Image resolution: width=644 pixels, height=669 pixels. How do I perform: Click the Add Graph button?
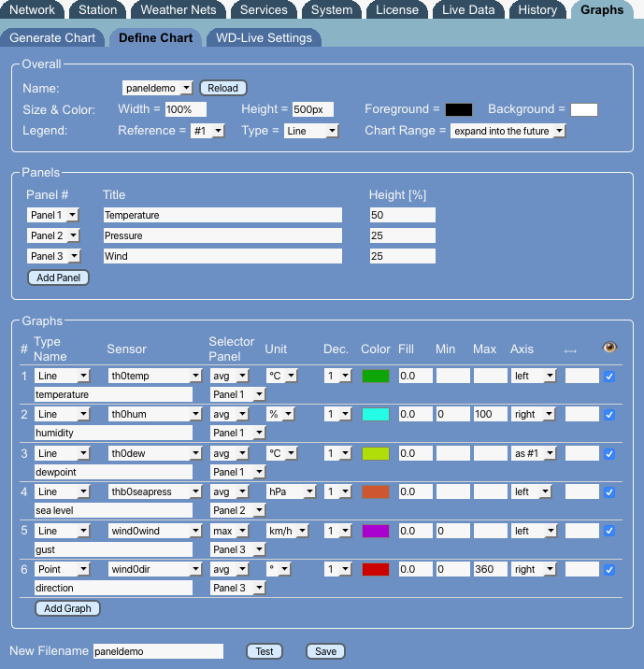click(x=67, y=608)
